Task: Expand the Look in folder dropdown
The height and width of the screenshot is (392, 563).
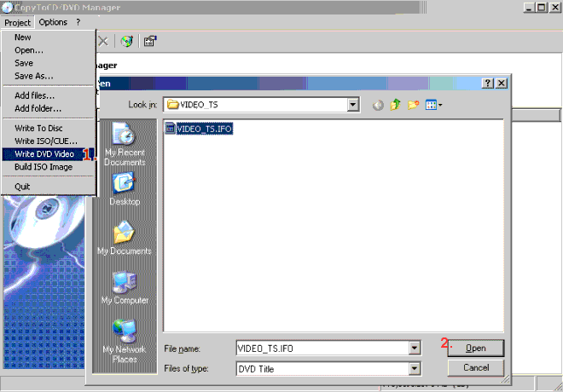Action: pos(353,105)
